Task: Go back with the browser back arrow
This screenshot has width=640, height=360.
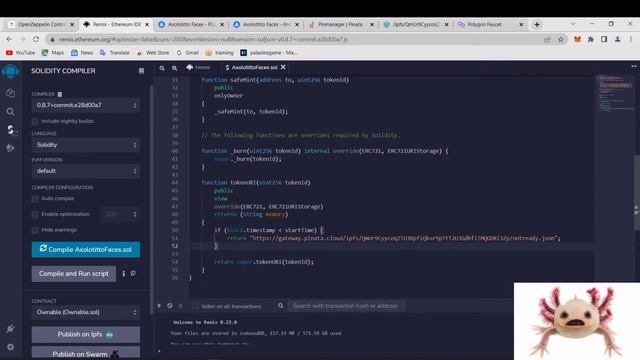Action: click(x=9, y=39)
